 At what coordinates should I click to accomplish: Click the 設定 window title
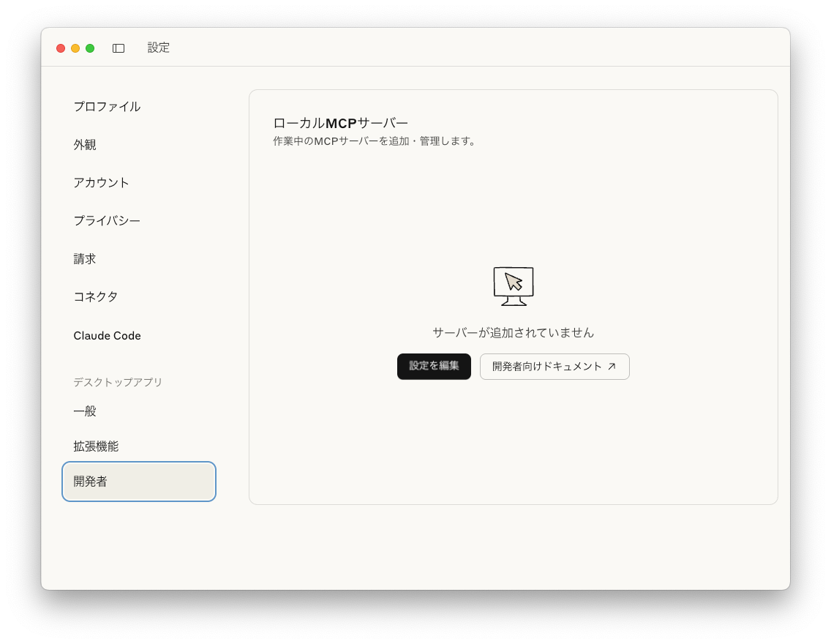pos(159,48)
